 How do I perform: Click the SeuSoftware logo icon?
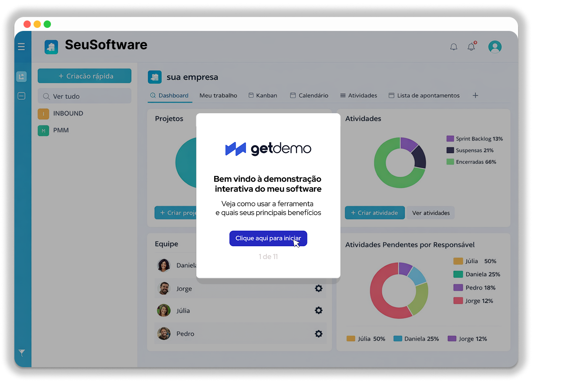click(51, 47)
